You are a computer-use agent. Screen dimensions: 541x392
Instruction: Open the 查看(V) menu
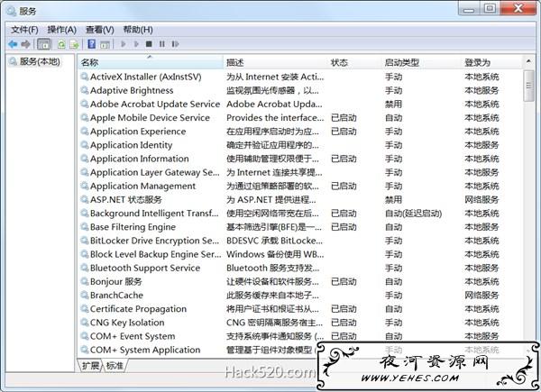(x=100, y=30)
